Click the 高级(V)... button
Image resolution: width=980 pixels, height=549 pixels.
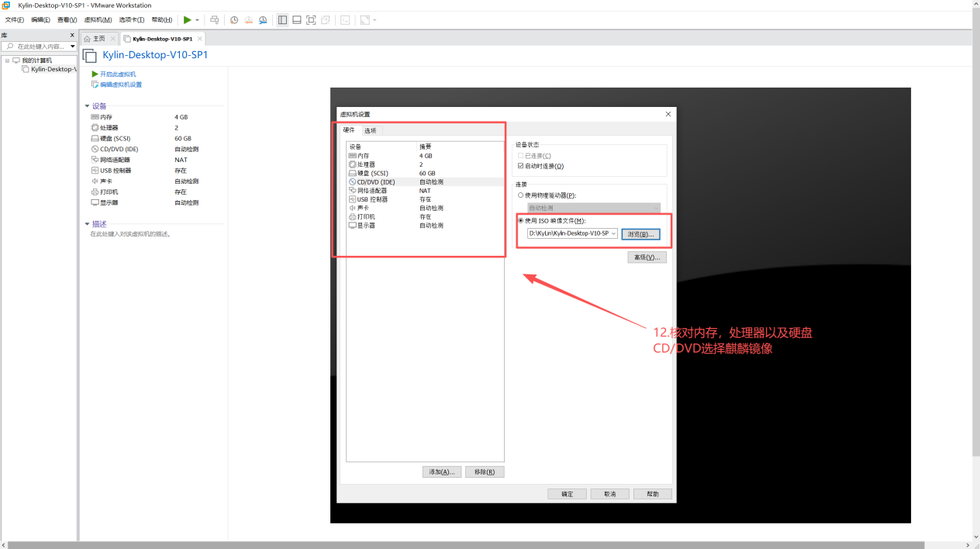coord(647,257)
